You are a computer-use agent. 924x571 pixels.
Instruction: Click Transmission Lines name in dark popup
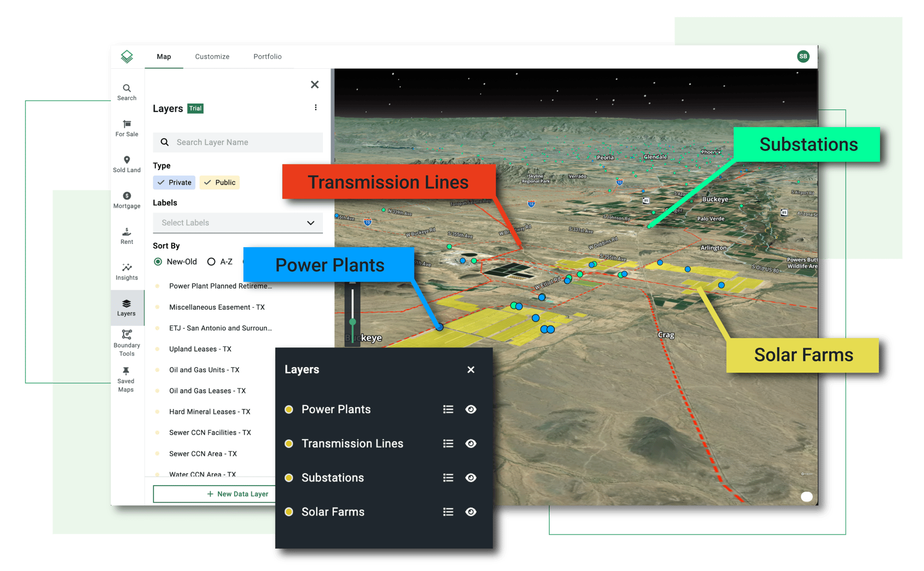(x=352, y=443)
